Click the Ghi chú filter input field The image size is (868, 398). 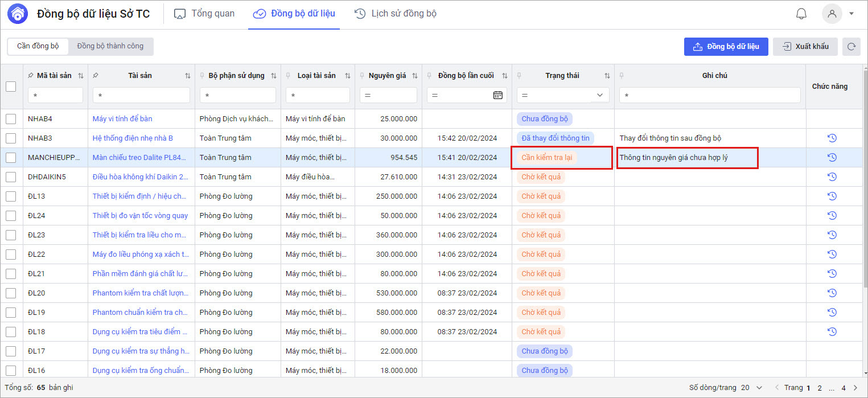point(709,95)
